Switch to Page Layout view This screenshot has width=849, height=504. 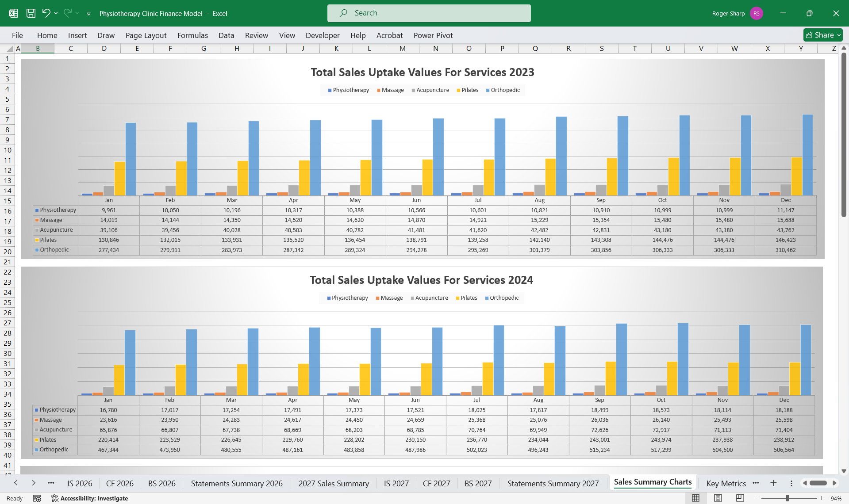pyautogui.click(x=718, y=498)
